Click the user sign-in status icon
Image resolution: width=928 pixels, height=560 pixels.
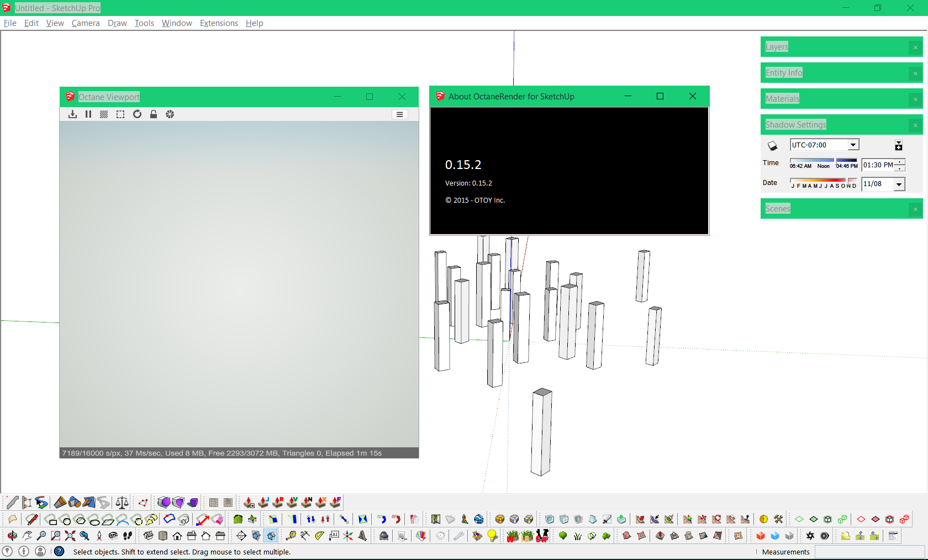[40, 551]
